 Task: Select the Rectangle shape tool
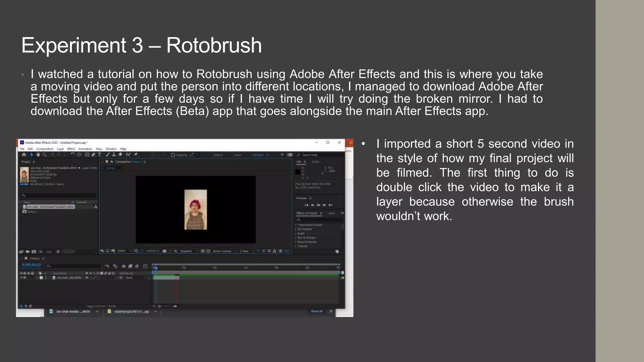pyautogui.click(x=87, y=155)
